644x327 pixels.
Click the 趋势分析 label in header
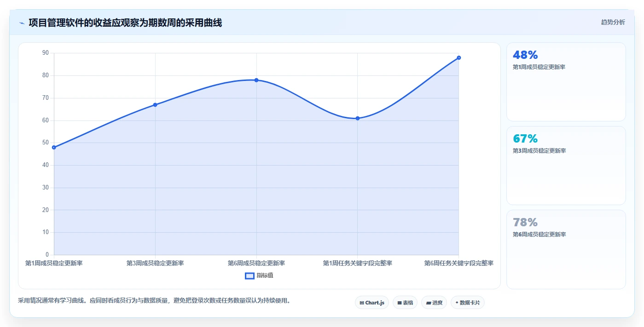coord(613,22)
